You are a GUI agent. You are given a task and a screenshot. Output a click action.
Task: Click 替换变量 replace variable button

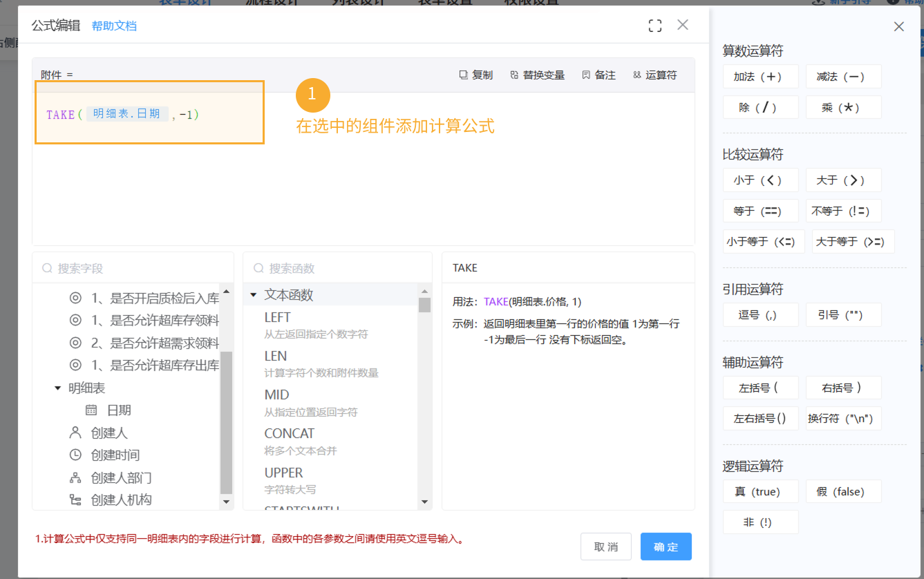pyautogui.click(x=537, y=75)
